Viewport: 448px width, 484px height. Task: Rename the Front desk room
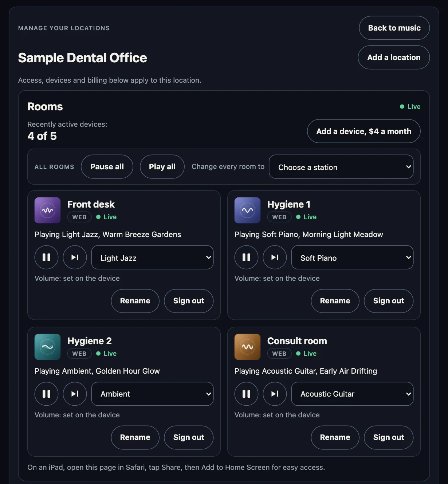click(x=135, y=301)
